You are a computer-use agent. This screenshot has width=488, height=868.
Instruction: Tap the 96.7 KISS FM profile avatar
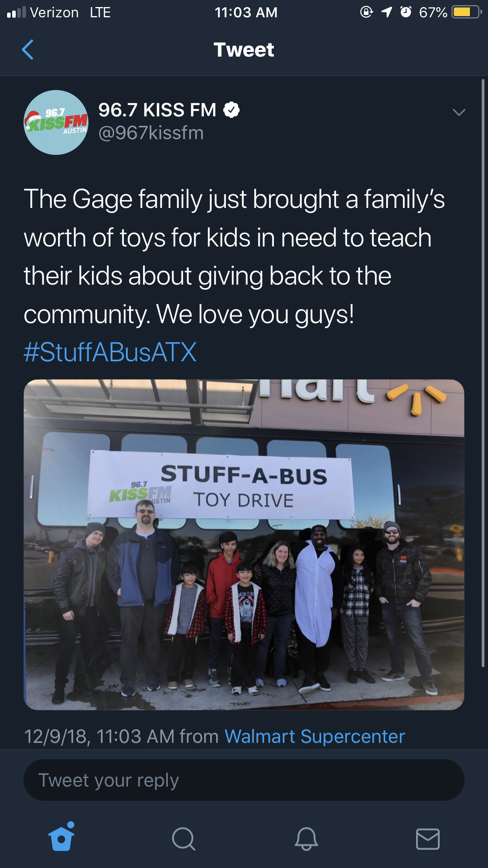[x=56, y=123]
